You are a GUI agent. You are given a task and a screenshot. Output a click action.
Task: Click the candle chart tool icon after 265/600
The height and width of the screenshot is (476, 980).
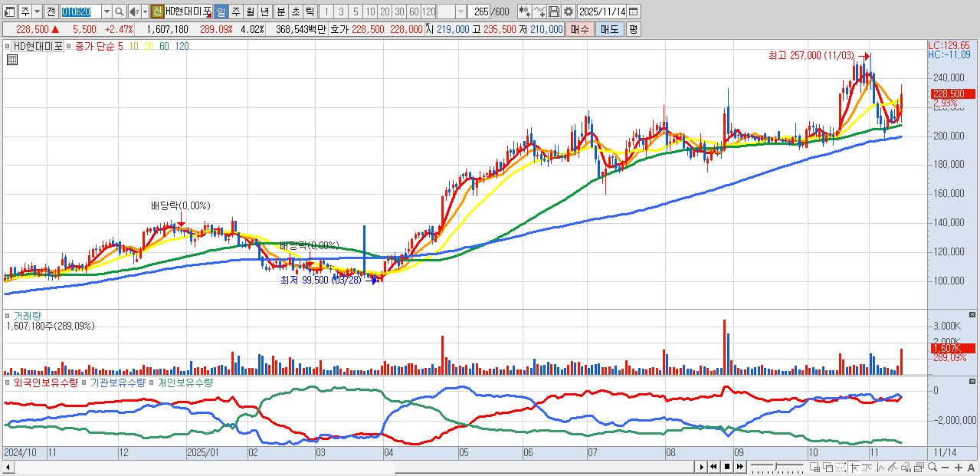(x=525, y=11)
